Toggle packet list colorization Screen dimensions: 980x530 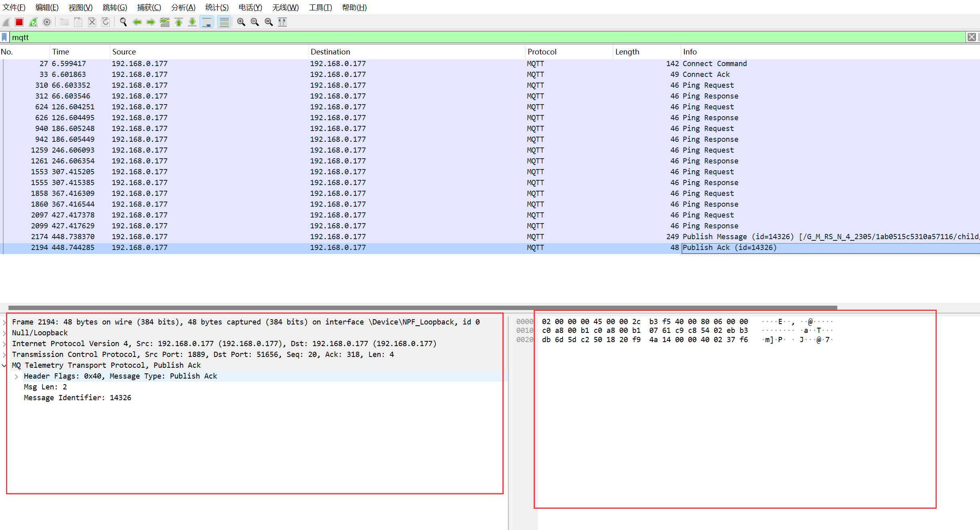(x=224, y=22)
